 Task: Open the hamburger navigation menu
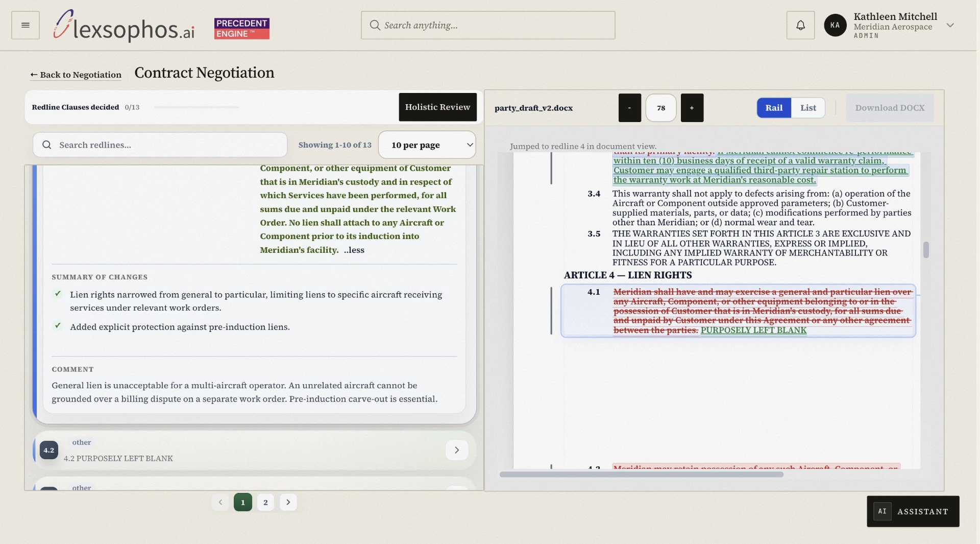26,25
